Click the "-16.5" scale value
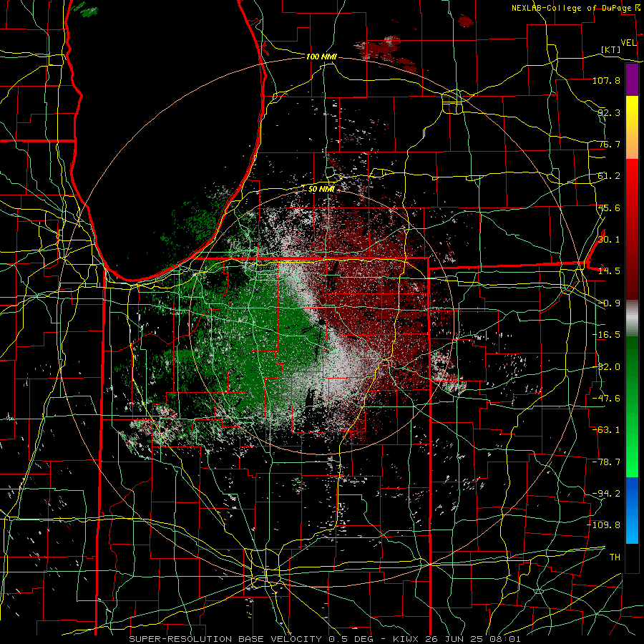This screenshot has width=644, height=644. click(606, 335)
